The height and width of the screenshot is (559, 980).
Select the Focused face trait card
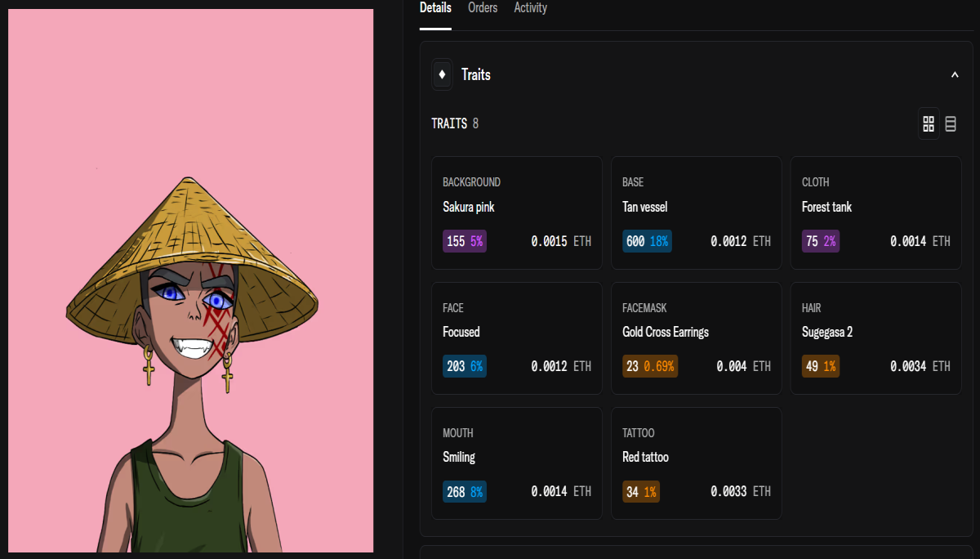coord(517,338)
